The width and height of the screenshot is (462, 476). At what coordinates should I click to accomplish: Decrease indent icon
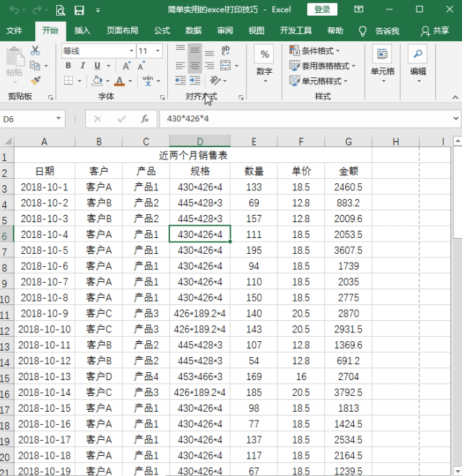(x=180, y=81)
